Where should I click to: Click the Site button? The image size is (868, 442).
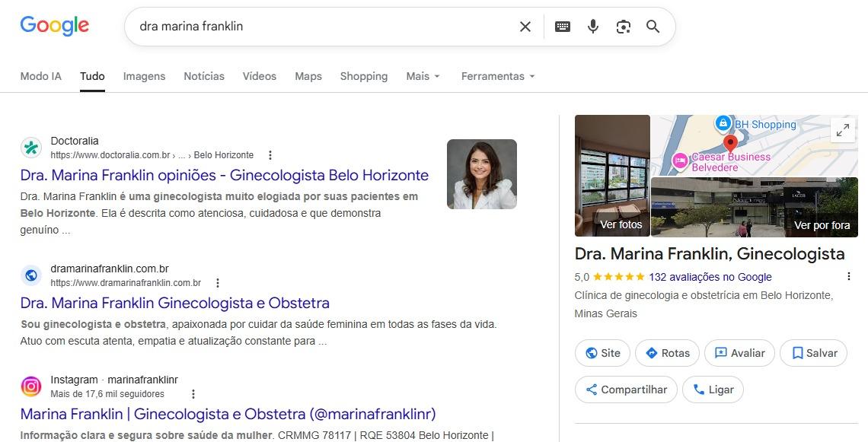[x=603, y=353]
